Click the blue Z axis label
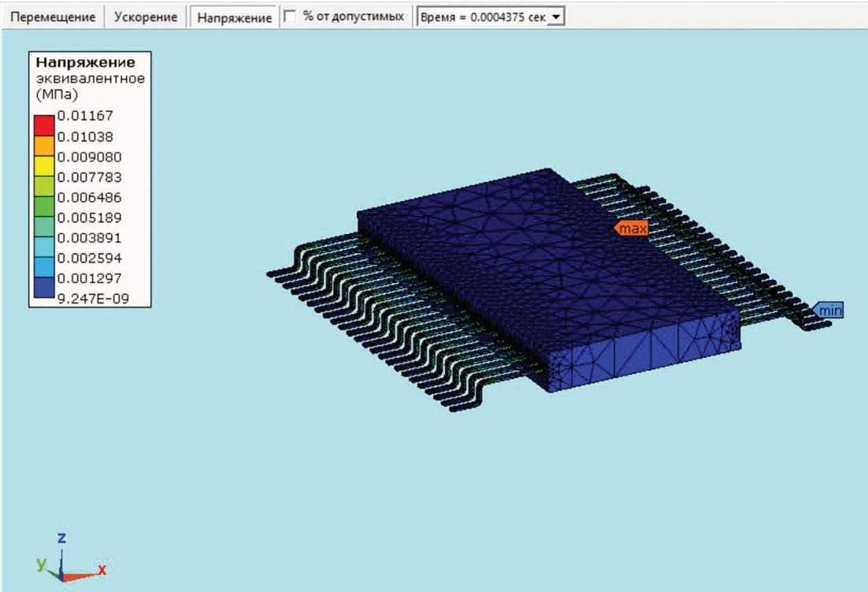The image size is (868, 592). pyautogui.click(x=62, y=537)
